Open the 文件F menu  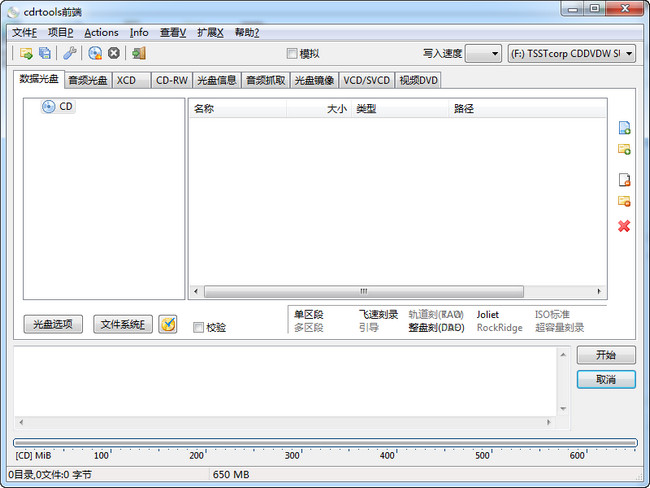(24, 32)
